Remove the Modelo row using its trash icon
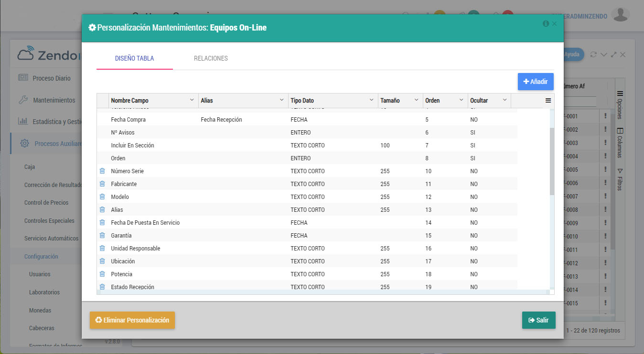644x354 pixels. [102, 197]
